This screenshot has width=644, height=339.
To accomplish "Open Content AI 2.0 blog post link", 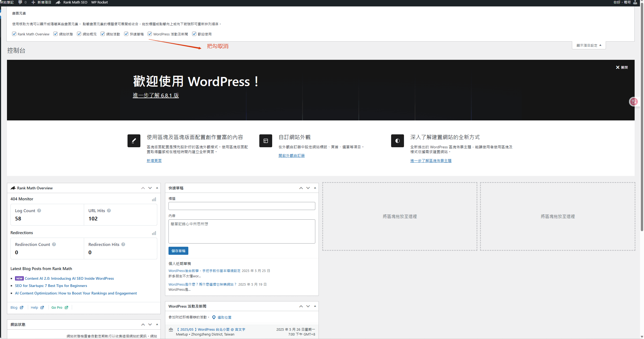I will (x=69, y=278).
